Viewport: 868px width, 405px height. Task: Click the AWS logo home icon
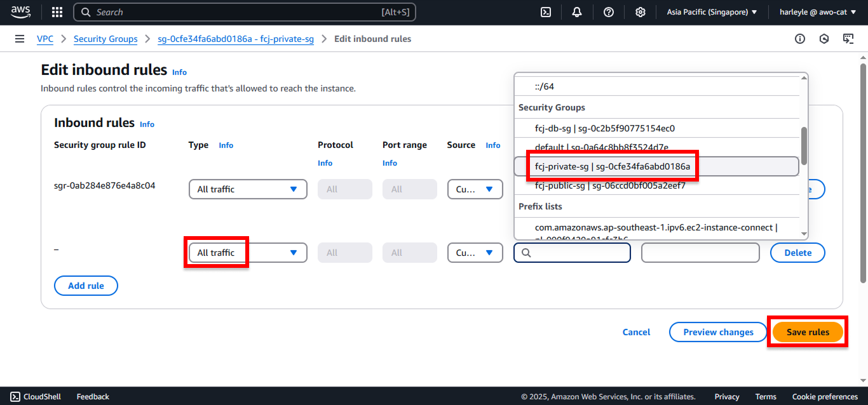pos(21,12)
